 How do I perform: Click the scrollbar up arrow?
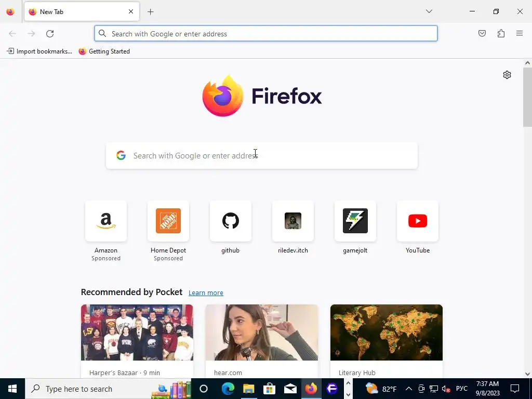[x=527, y=63]
